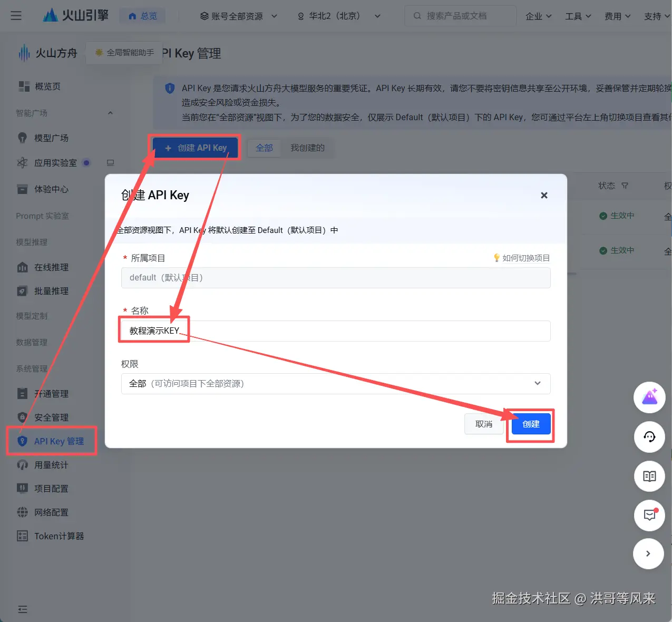Viewport: 672px width, 622px height.
Task: Open Prompt 实验室 section
Action: pyautogui.click(x=42, y=216)
